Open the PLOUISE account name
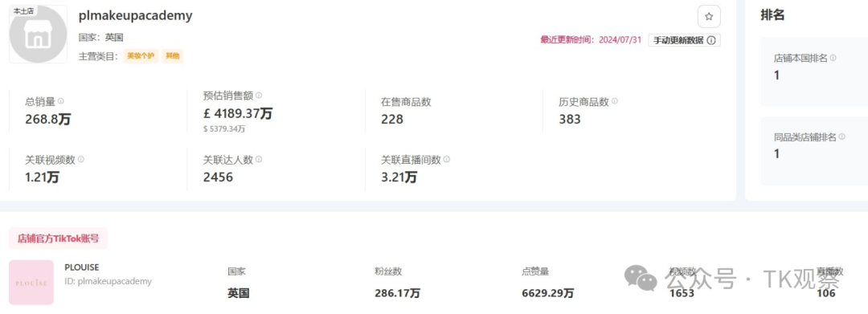 pyautogui.click(x=82, y=267)
